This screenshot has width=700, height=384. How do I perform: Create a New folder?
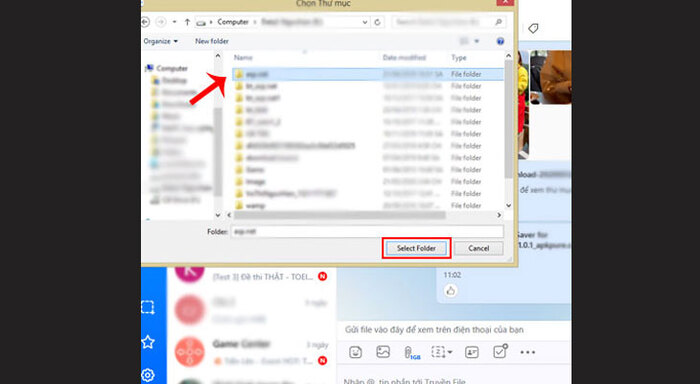pyautogui.click(x=212, y=41)
